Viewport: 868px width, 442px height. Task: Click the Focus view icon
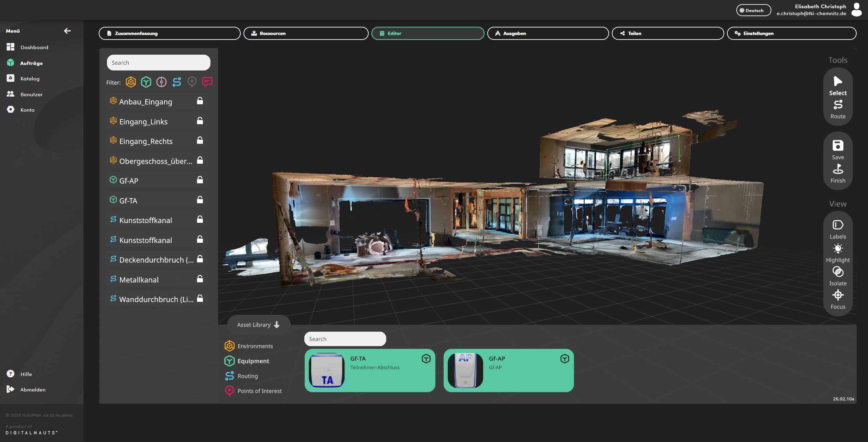point(838,295)
